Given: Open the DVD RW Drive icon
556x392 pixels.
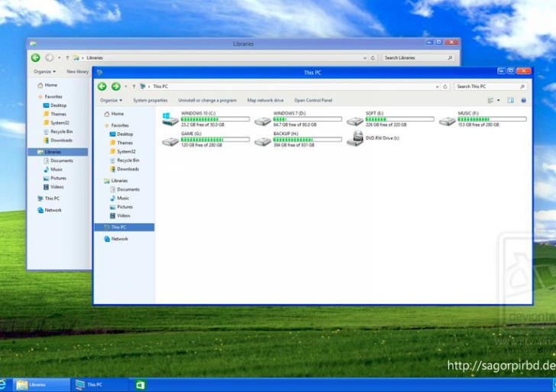Looking at the screenshot, I should (x=355, y=138).
